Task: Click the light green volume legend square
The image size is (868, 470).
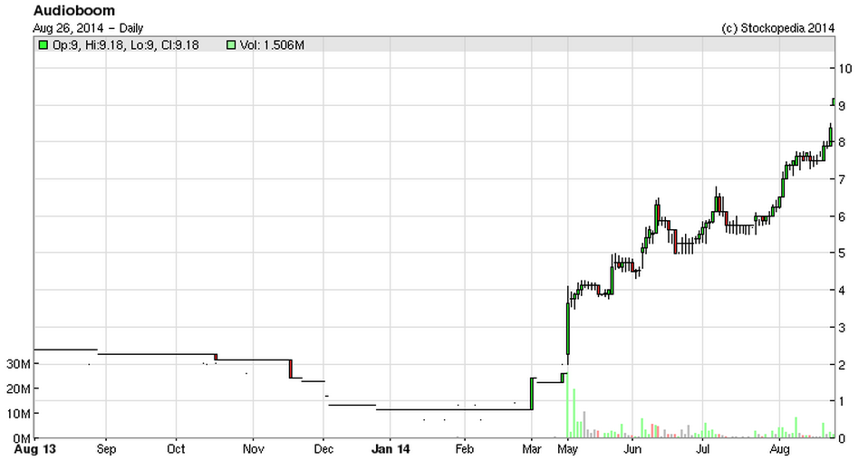Action: pos(231,45)
